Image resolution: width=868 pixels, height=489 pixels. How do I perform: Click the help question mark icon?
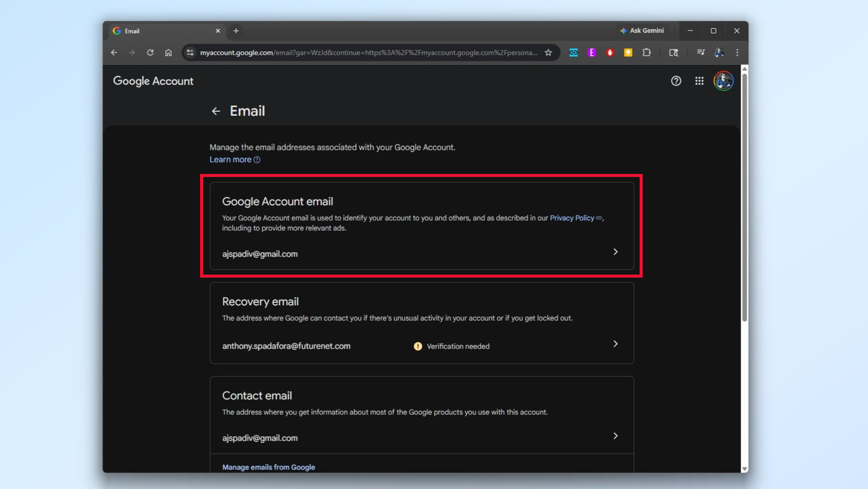pos(676,81)
